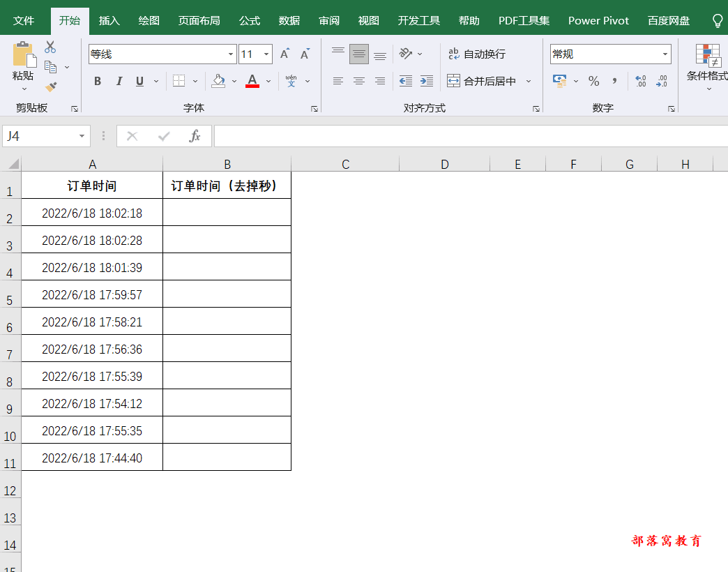The width and height of the screenshot is (728, 572).
Task: Apply the red font color button
Action: pyautogui.click(x=252, y=81)
